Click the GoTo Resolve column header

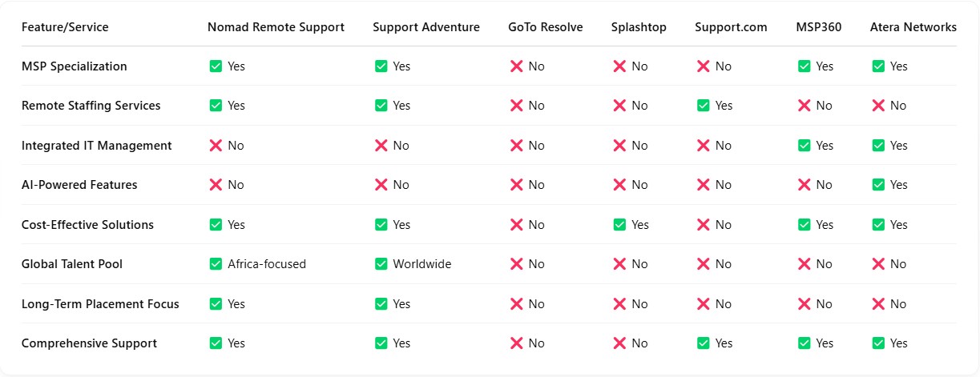click(546, 27)
